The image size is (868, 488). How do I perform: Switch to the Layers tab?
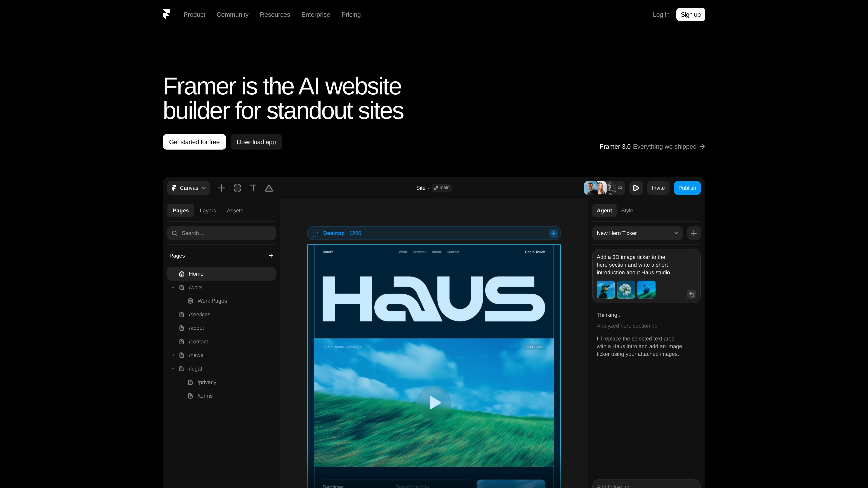click(208, 211)
